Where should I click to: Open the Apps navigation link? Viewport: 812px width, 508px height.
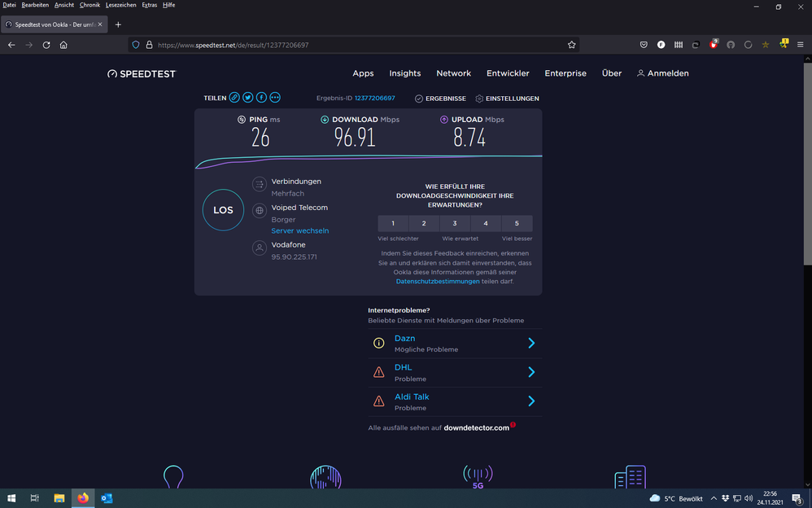coord(363,73)
